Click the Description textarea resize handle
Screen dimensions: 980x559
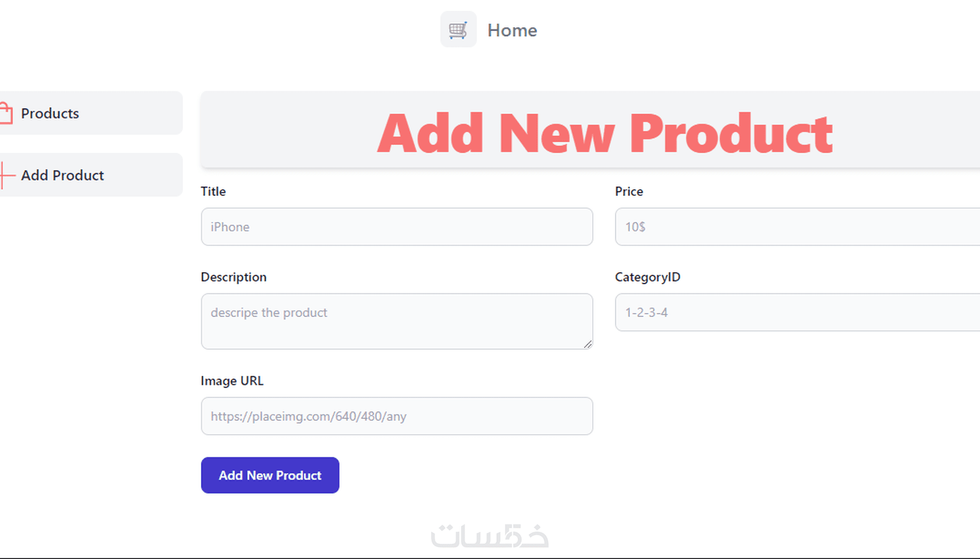(x=587, y=344)
